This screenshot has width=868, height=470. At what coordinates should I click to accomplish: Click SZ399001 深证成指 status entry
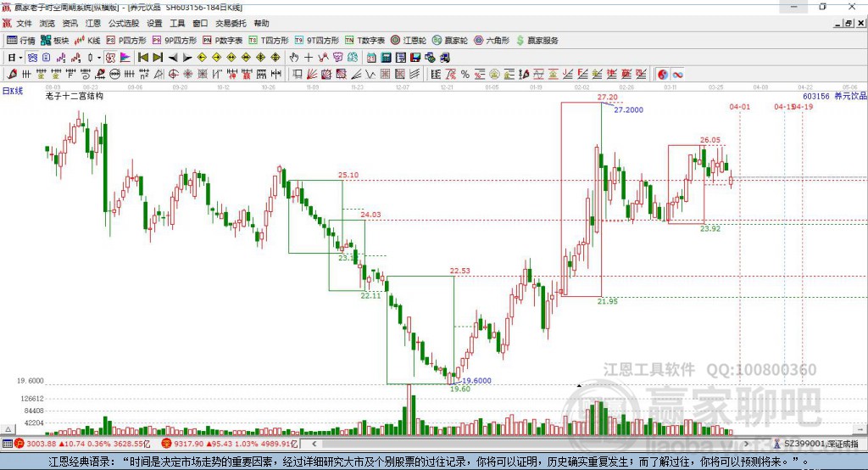coord(816,444)
